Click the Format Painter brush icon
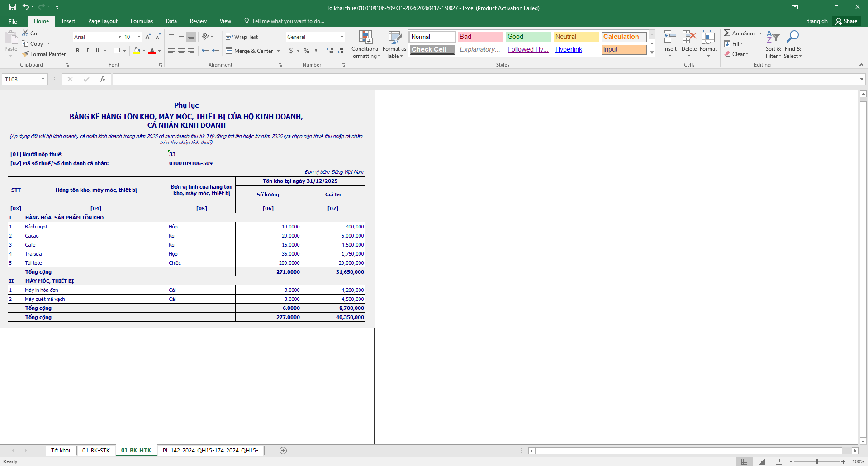This screenshot has height=466, width=868. coord(26,54)
